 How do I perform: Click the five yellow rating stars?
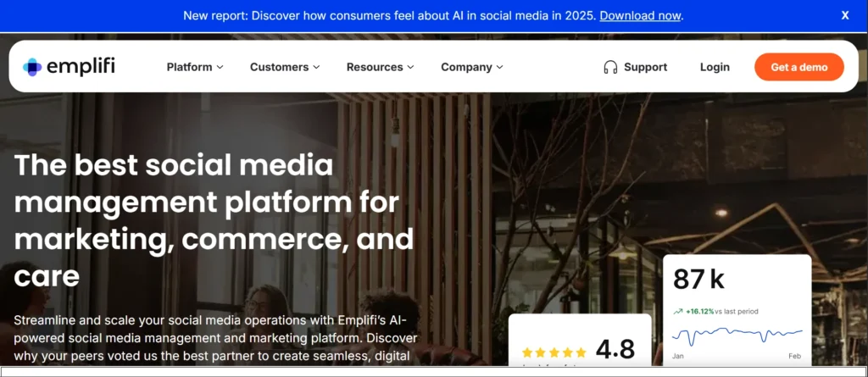(x=554, y=352)
